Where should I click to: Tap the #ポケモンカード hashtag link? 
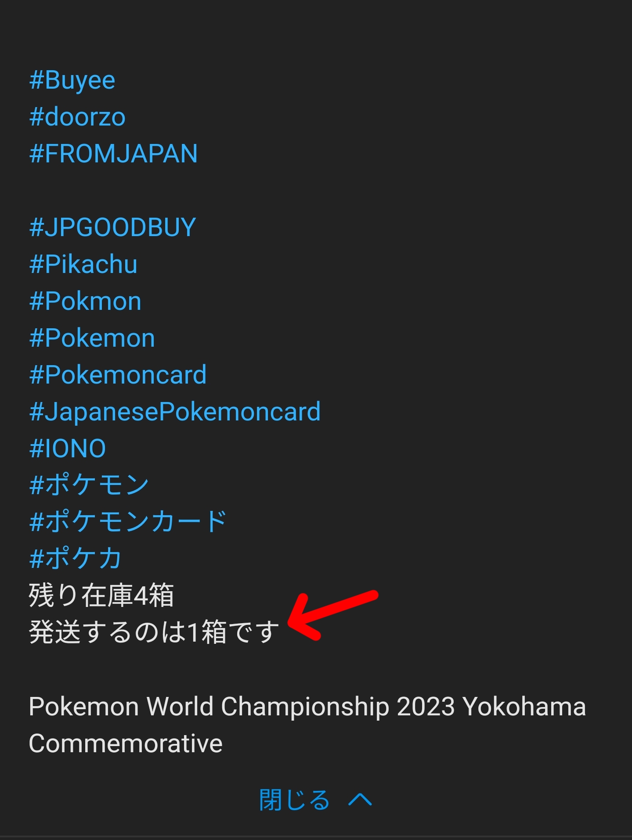coord(128,522)
